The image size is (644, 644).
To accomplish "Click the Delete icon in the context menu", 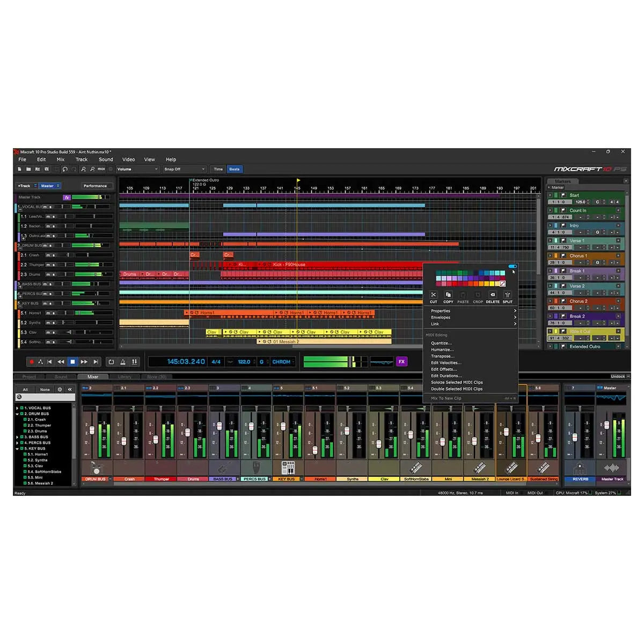I will [493, 296].
